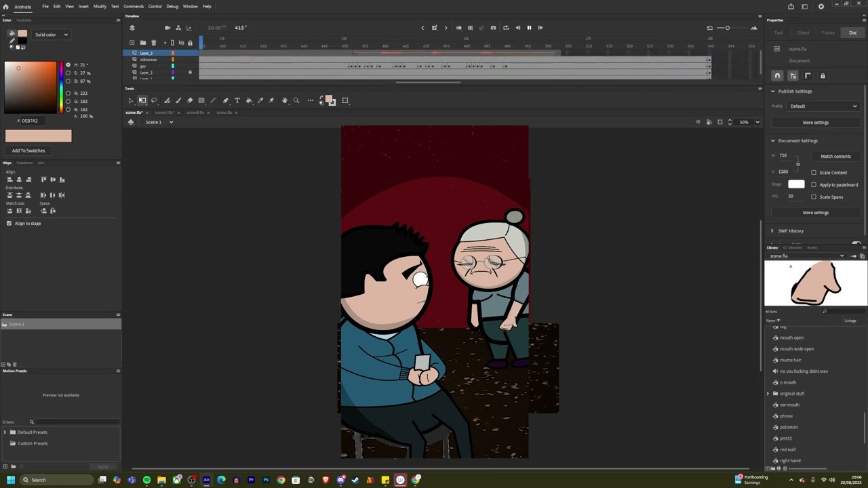Enable Scale Spans checkbox
Viewport: 868px width, 488px height.
point(814,197)
